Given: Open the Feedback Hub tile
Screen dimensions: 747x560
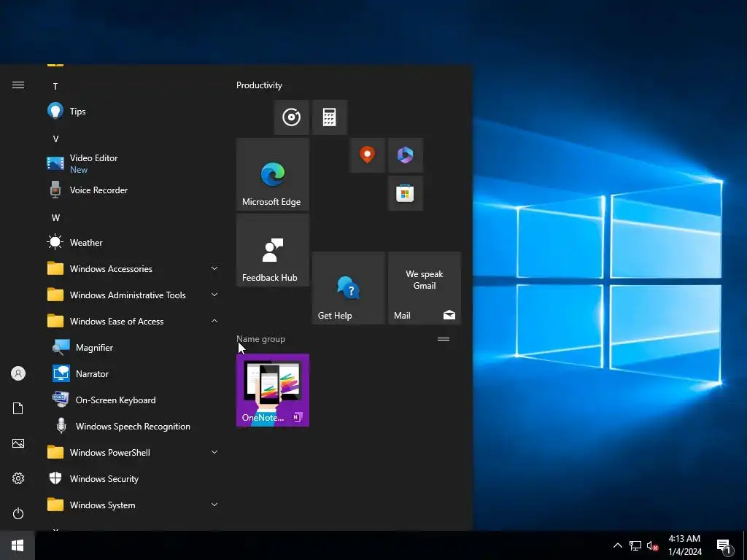Looking at the screenshot, I should (273, 250).
